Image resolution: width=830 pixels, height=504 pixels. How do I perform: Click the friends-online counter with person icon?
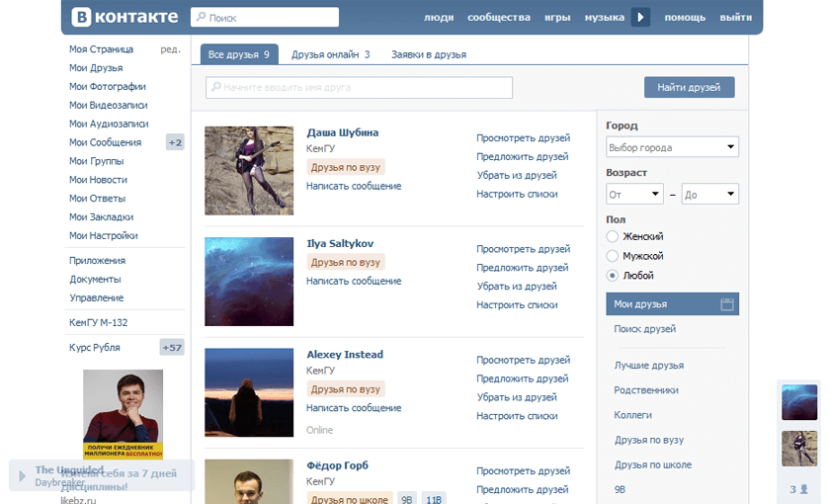point(798,489)
